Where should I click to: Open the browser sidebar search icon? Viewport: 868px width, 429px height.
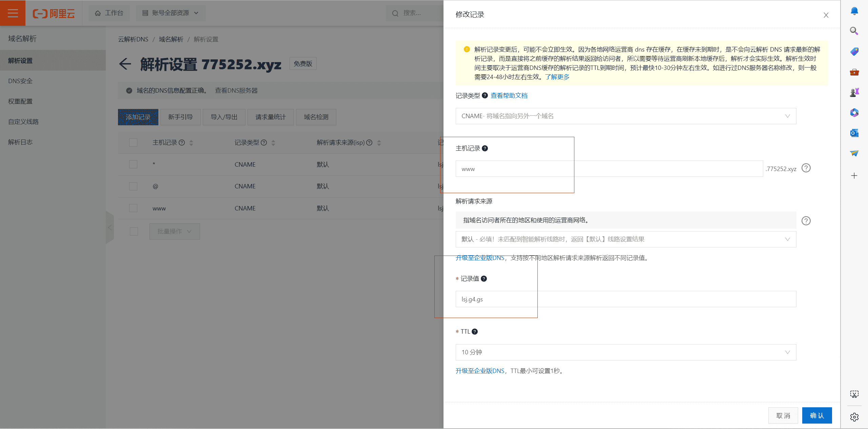(854, 31)
